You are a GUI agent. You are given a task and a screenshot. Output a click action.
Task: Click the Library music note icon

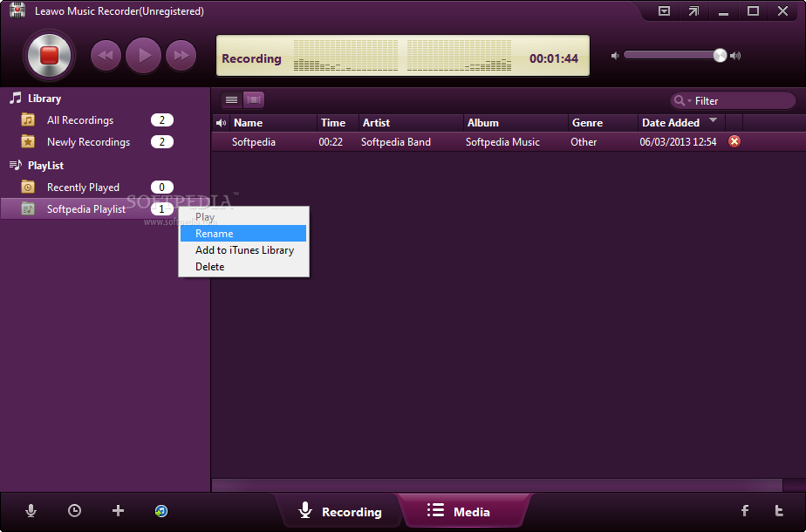pyautogui.click(x=16, y=99)
